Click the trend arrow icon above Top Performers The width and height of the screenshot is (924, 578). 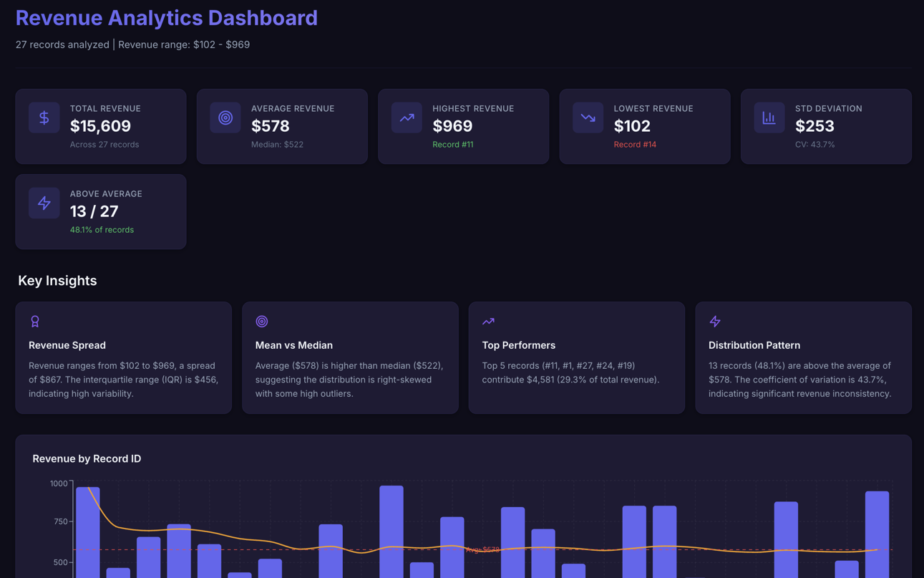click(x=488, y=322)
